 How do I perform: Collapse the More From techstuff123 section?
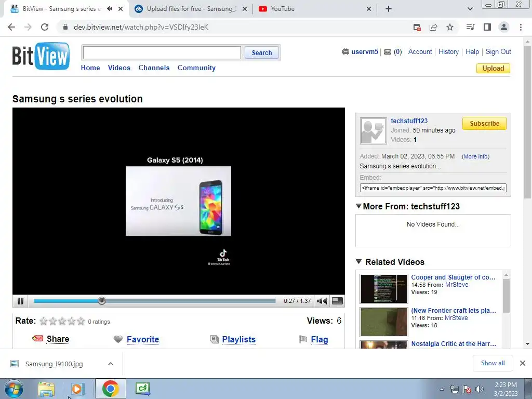358,206
